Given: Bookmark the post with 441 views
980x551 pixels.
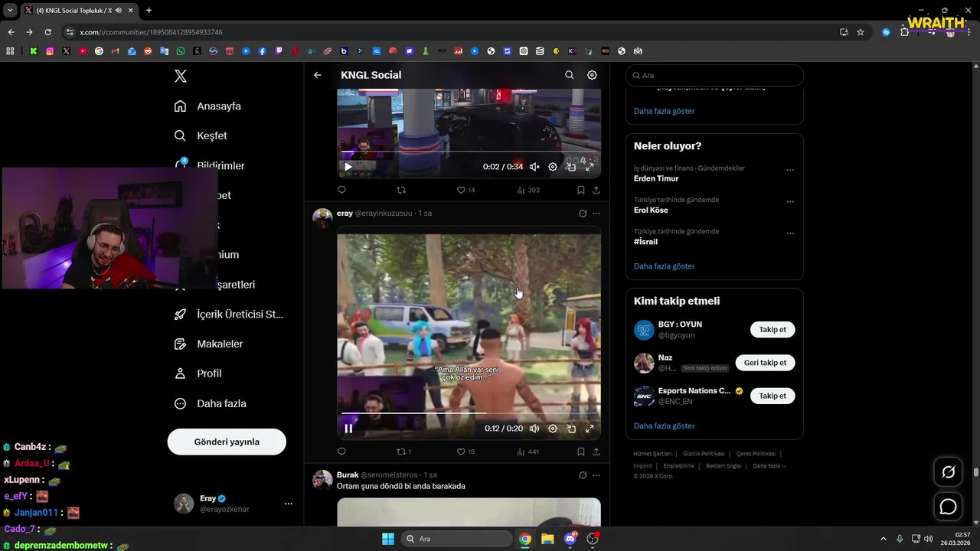Looking at the screenshot, I should tap(581, 452).
